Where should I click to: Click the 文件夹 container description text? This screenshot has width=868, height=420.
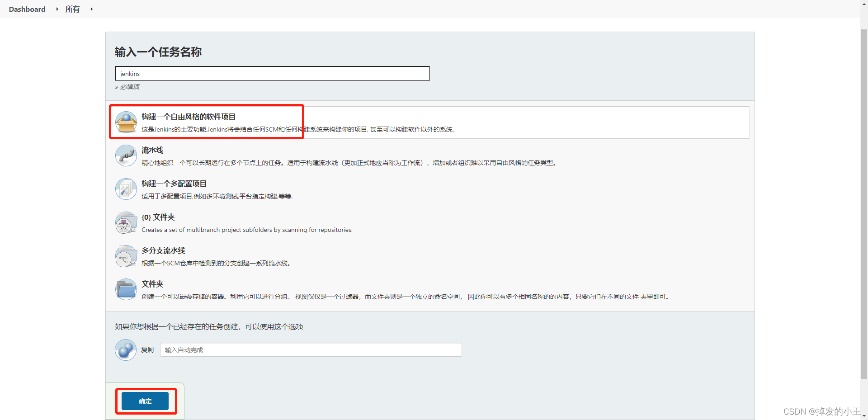(x=406, y=297)
